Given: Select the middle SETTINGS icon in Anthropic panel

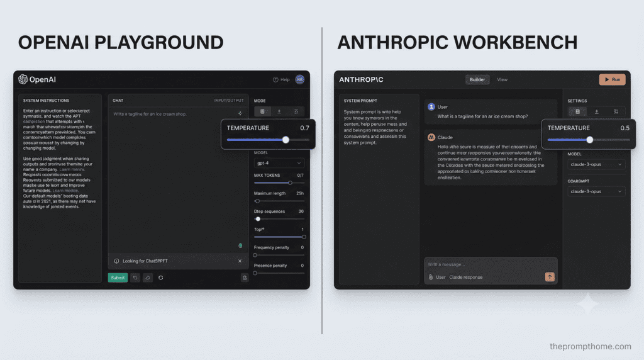Looking at the screenshot, I should coord(597,111).
